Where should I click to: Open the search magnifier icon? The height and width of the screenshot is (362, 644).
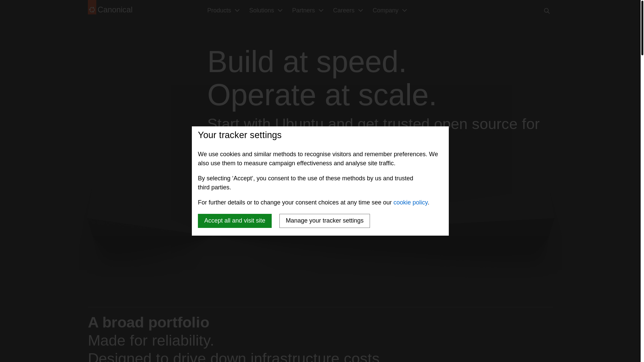547,11
